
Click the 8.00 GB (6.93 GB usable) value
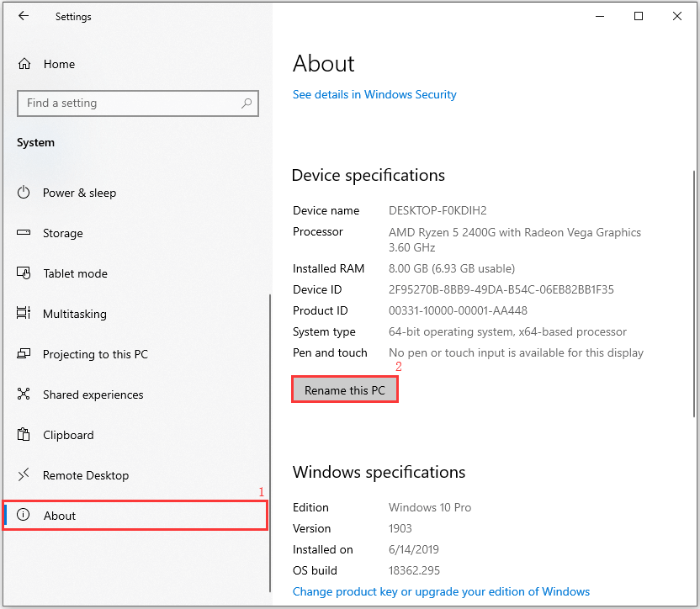tap(452, 268)
